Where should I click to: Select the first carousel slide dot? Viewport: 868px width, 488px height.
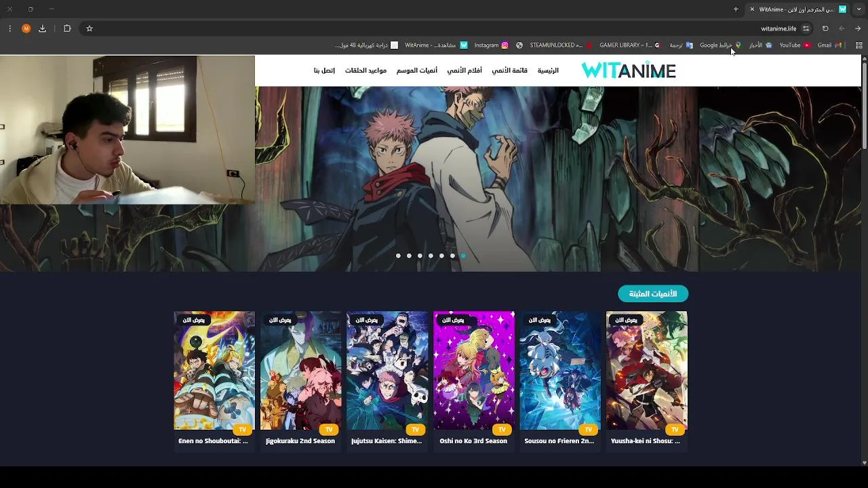click(398, 256)
